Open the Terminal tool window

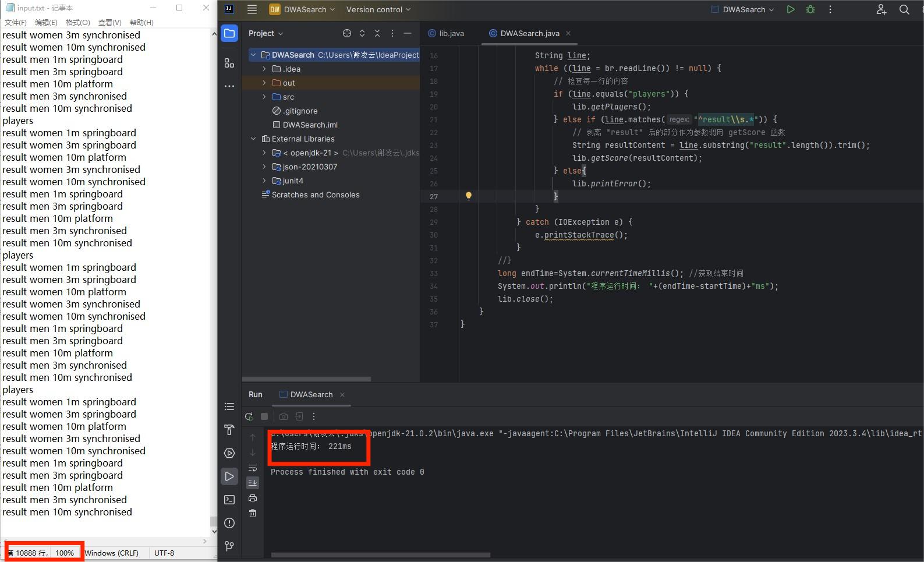[x=229, y=500]
